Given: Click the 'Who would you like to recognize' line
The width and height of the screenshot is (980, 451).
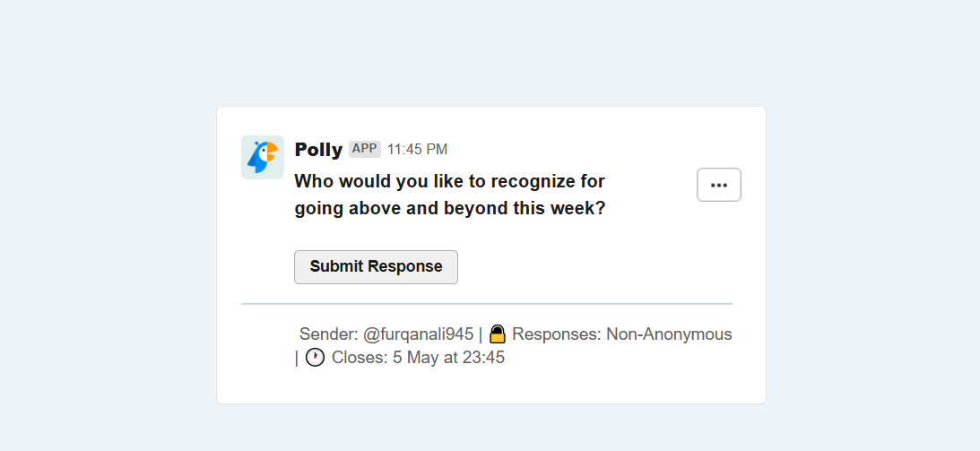Looking at the screenshot, I should [x=449, y=181].
